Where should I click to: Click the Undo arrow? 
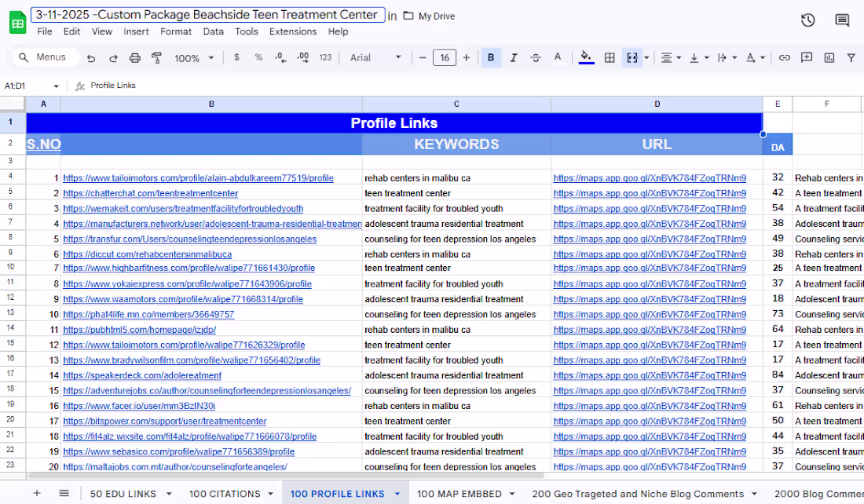click(91, 58)
